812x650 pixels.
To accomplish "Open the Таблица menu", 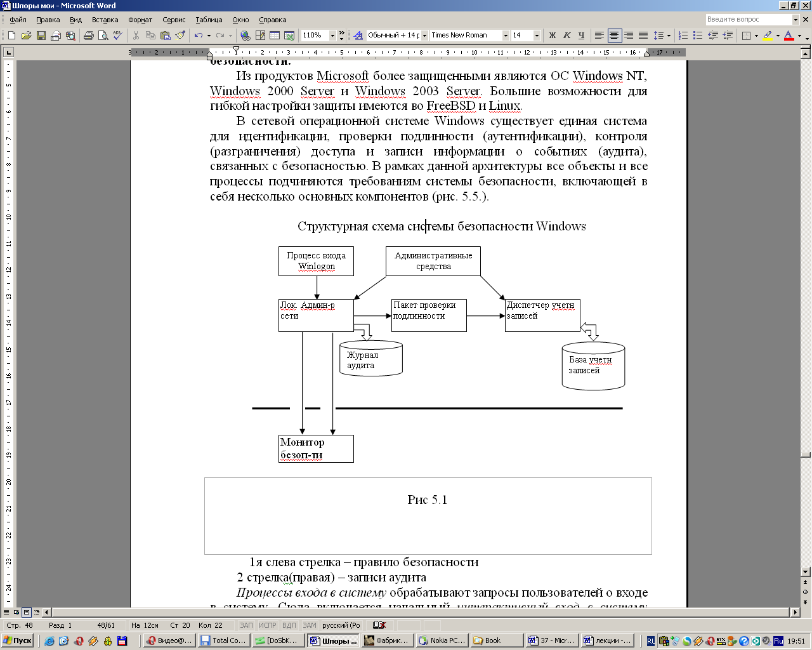I will pyautogui.click(x=209, y=20).
